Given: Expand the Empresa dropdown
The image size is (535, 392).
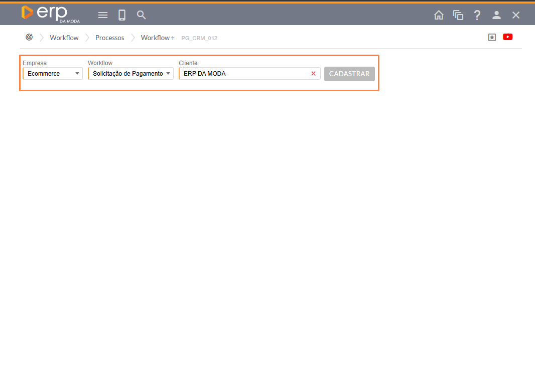Looking at the screenshot, I should tap(53, 74).
